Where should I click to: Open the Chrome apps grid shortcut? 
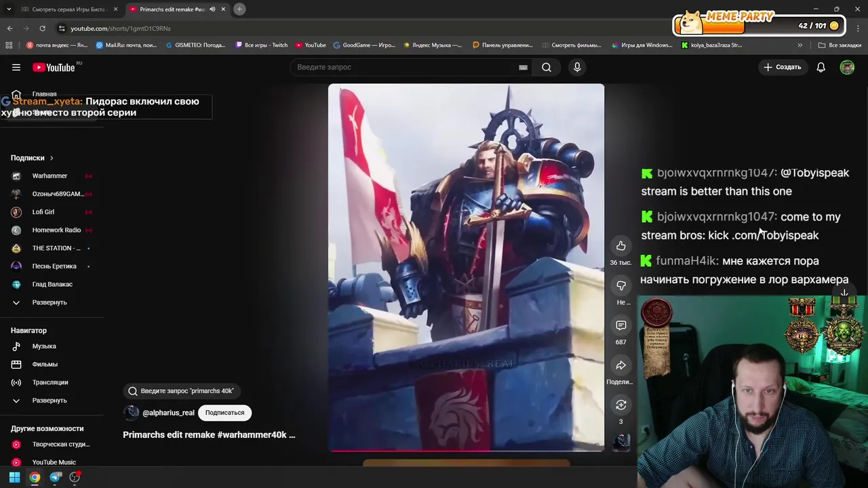pyautogui.click(x=9, y=45)
